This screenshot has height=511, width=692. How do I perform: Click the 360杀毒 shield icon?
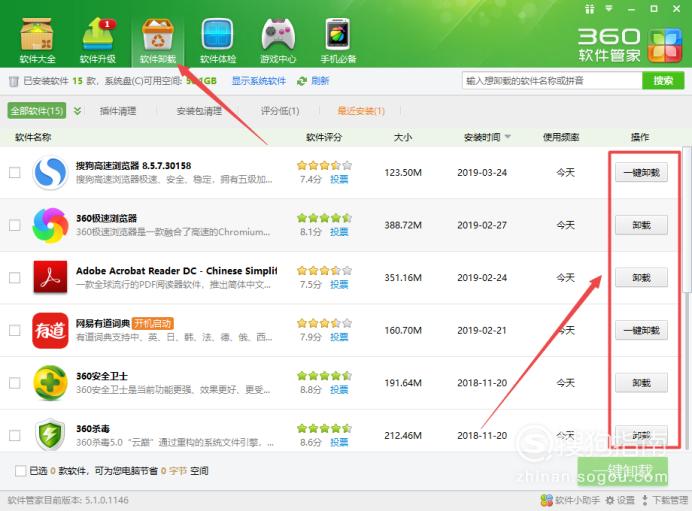point(50,434)
